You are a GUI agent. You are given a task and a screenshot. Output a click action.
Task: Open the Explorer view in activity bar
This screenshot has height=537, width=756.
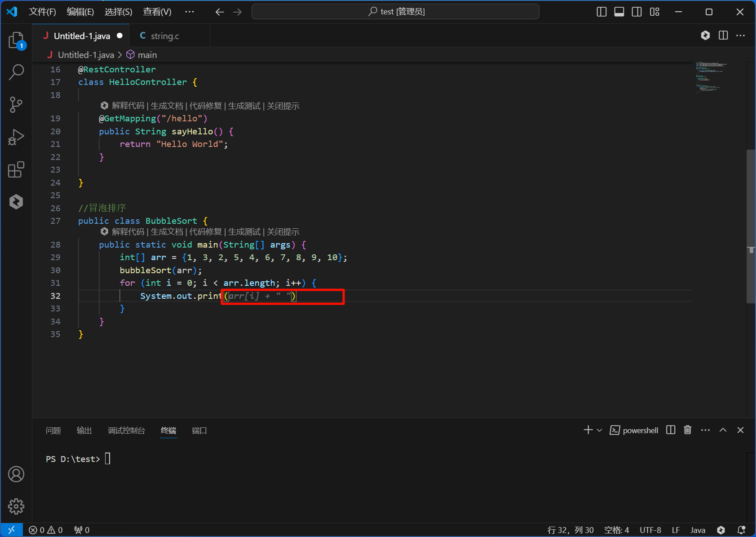pos(16,40)
